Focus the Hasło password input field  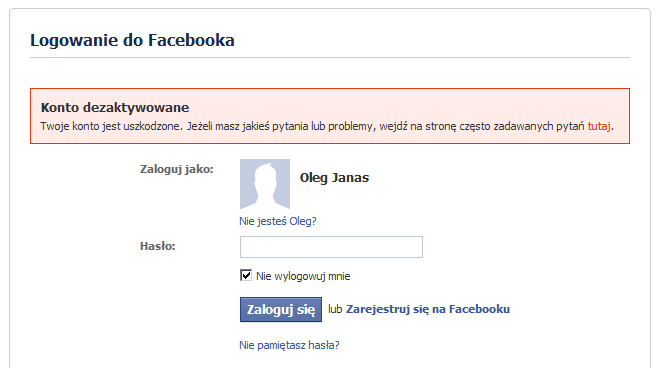click(331, 247)
